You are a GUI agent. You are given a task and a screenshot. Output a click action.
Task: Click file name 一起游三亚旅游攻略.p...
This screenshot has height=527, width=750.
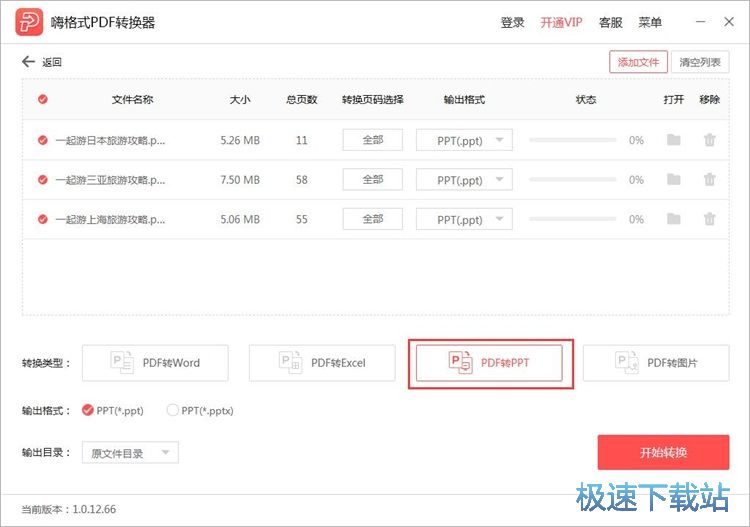(110, 180)
